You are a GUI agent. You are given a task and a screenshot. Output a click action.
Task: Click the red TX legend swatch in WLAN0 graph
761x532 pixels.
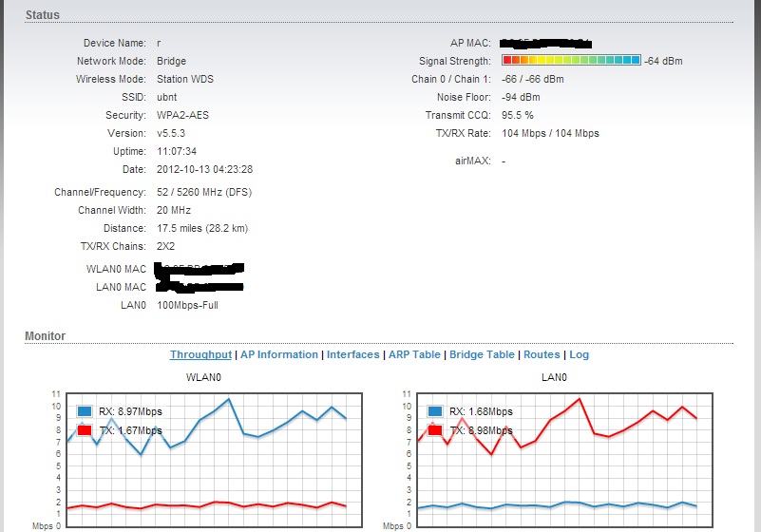(x=85, y=430)
